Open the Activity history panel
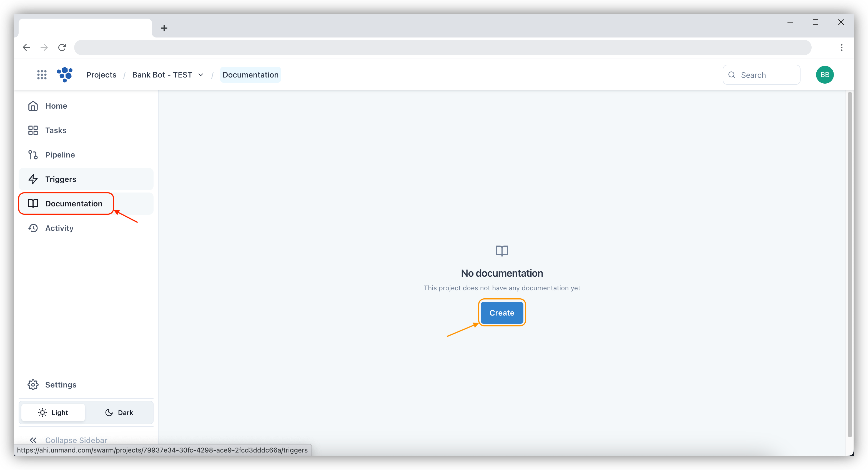Screen dimensions: 868x470 pos(59,228)
